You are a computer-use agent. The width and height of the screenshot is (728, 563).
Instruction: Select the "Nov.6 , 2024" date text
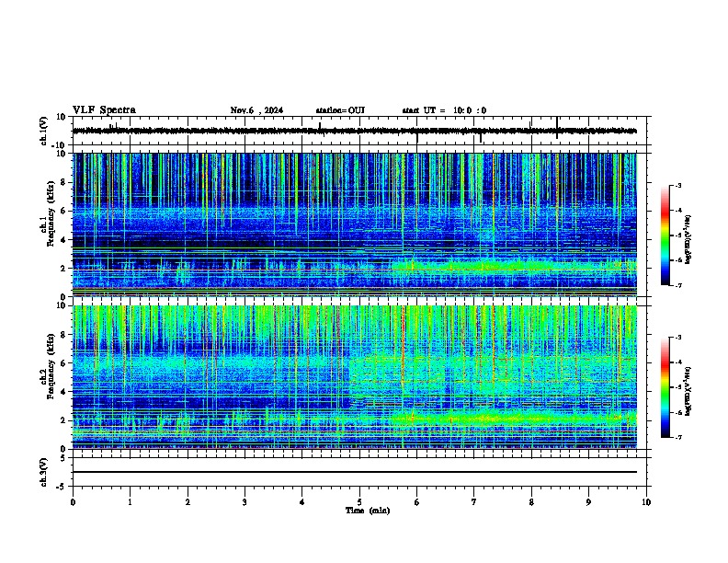click(x=256, y=110)
